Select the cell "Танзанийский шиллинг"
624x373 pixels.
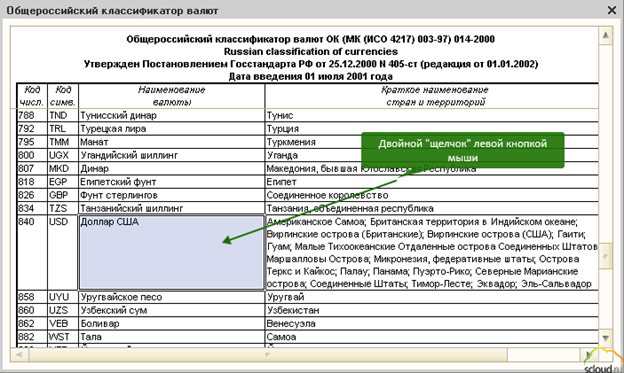[x=172, y=208]
